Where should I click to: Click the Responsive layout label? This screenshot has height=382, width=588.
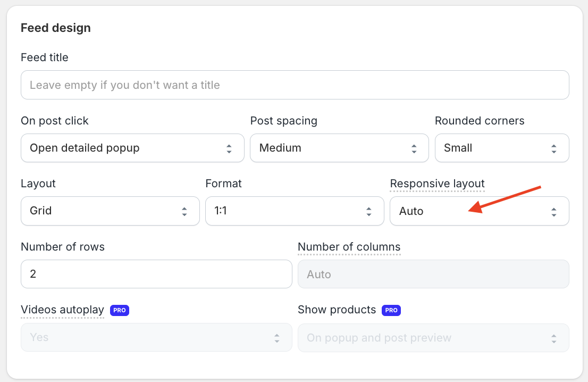(x=437, y=184)
